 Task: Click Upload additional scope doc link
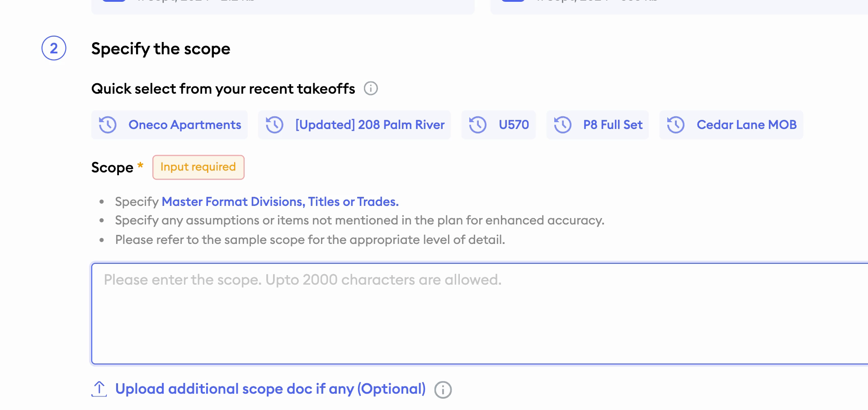(270, 389)
